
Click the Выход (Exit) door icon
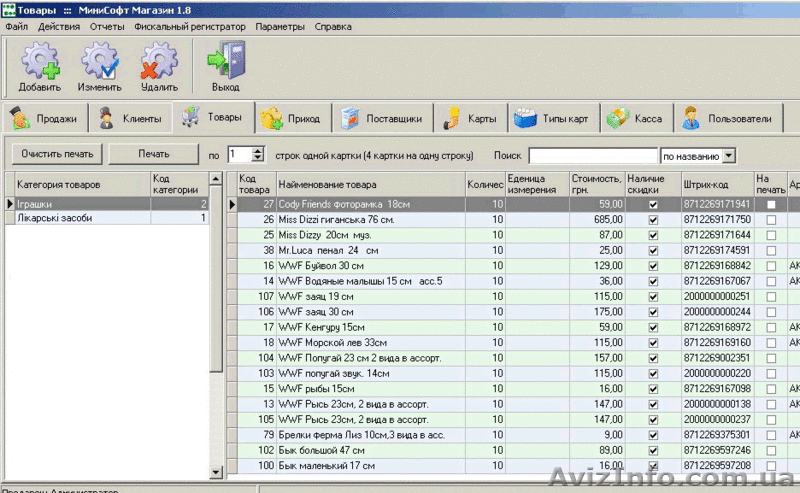point(225,64)
